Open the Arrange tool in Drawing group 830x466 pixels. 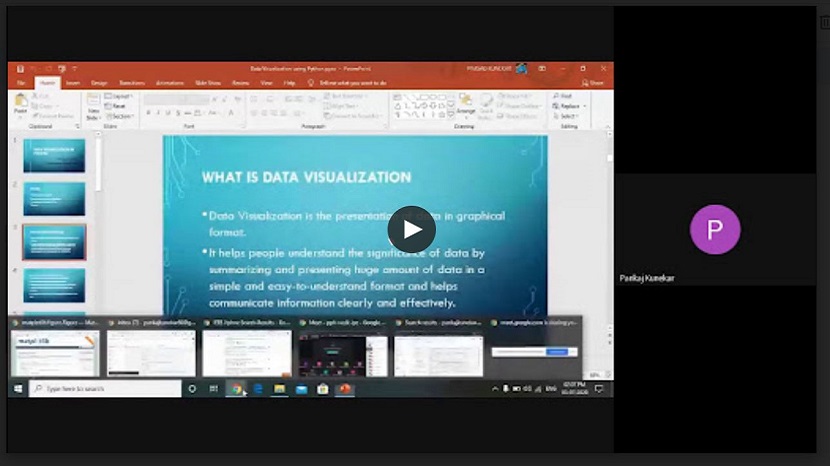(466, 104)
